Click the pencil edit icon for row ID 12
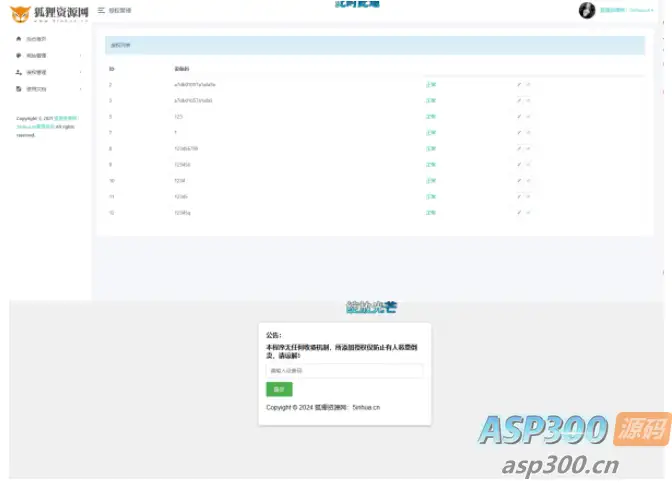672x487 pixels. pyautogui.click(x=519, y=213)
